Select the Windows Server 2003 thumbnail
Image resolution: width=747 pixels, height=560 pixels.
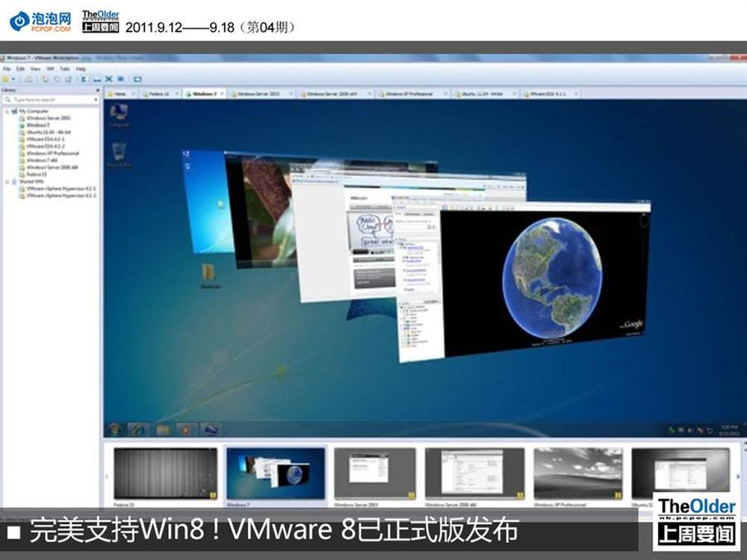pos(375,474)
